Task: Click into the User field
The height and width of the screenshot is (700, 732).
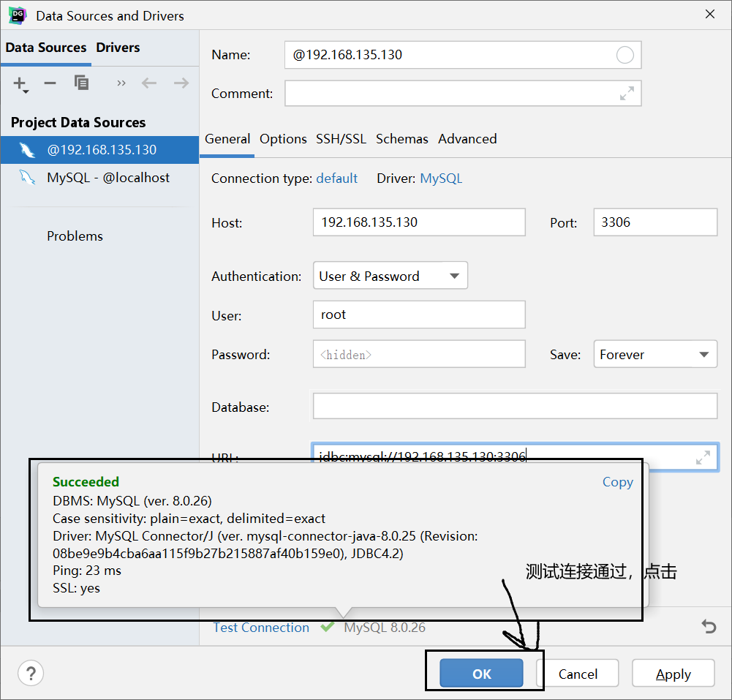Action: tap(419, 315)
